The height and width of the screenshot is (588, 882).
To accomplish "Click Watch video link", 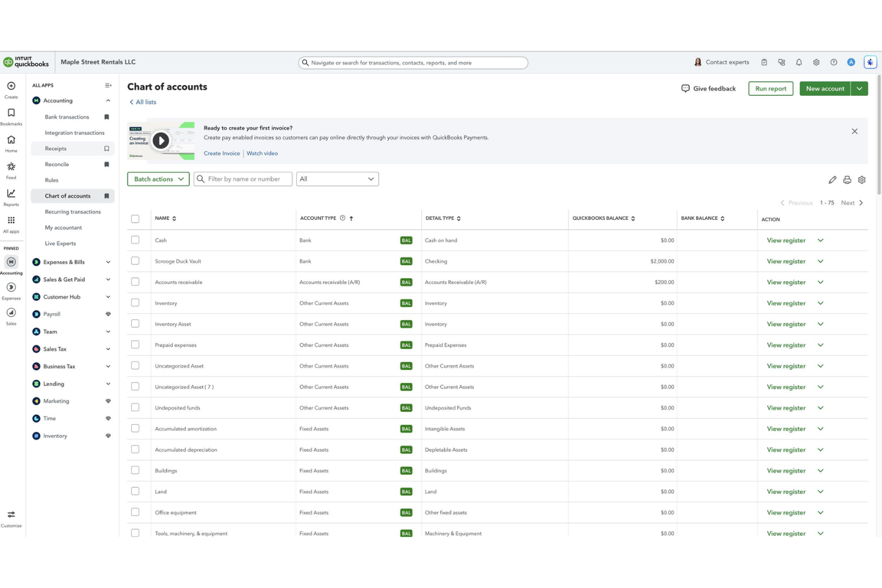I will point(262,153).
